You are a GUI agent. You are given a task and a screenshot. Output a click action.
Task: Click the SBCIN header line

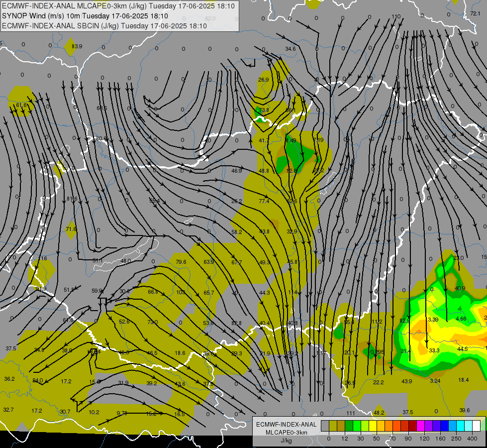104,26
